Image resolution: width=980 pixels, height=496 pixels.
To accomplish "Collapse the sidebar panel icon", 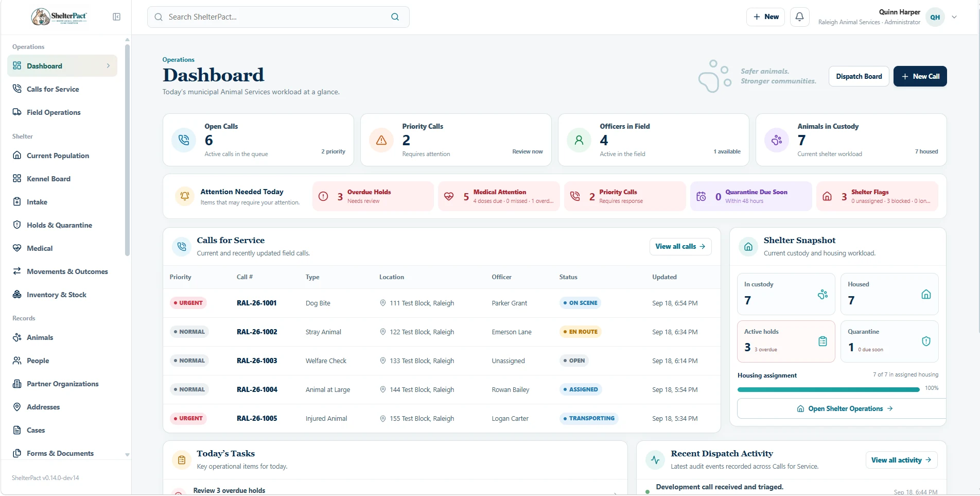I will pos(116,17).
